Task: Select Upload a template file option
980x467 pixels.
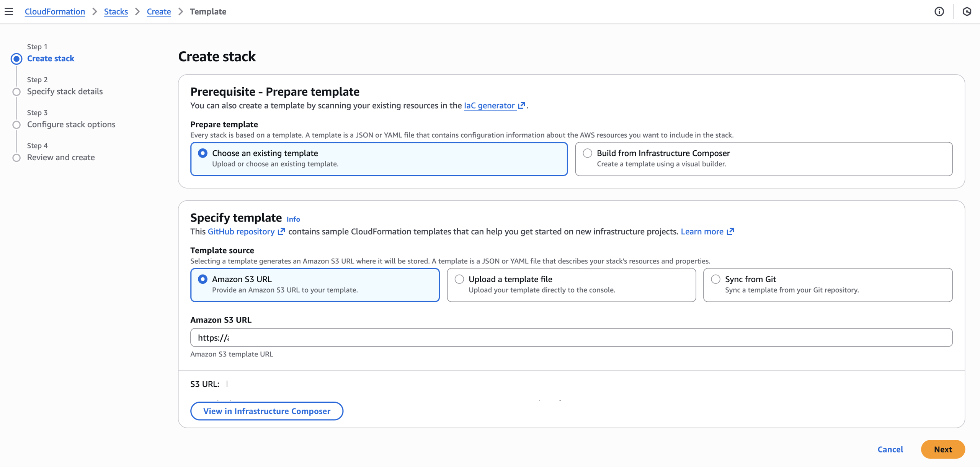Action: [459, 279]
